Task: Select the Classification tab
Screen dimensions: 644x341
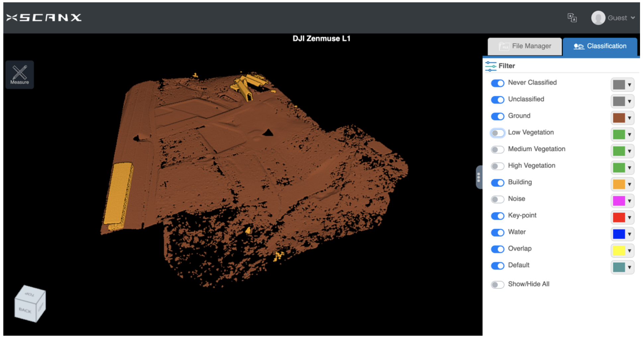Action: [x=600, y=46]
